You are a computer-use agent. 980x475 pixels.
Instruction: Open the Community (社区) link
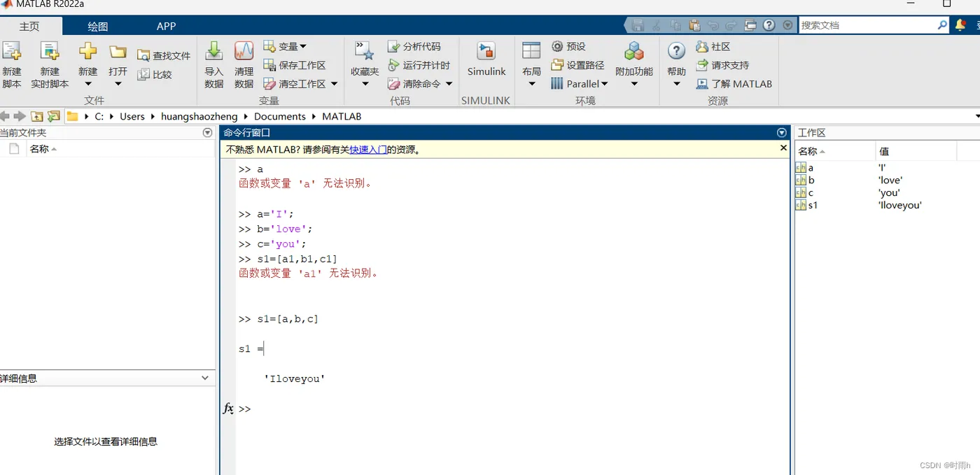713,46
